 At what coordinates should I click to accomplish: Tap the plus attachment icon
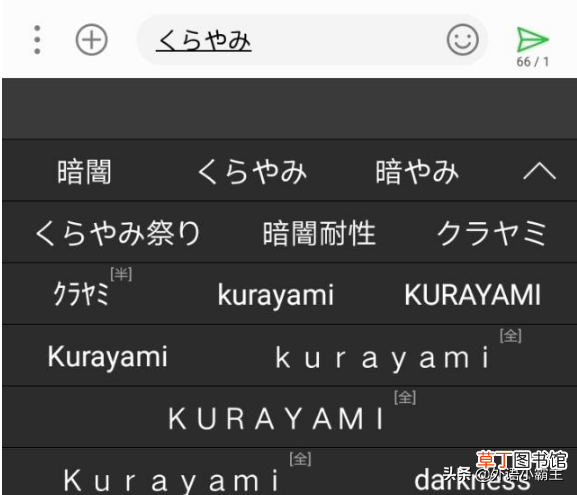click(x=91, y=40)
